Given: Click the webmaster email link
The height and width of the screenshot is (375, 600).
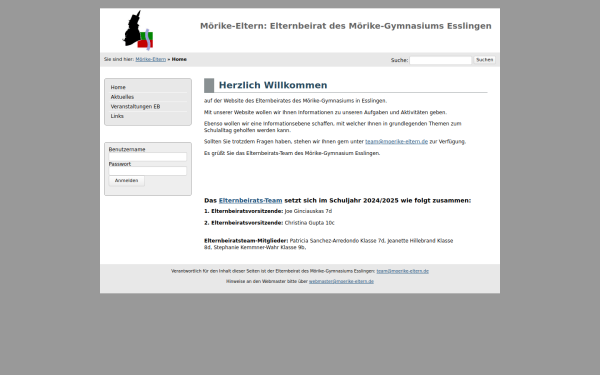Looking at the screenshot, I should 341,281.
